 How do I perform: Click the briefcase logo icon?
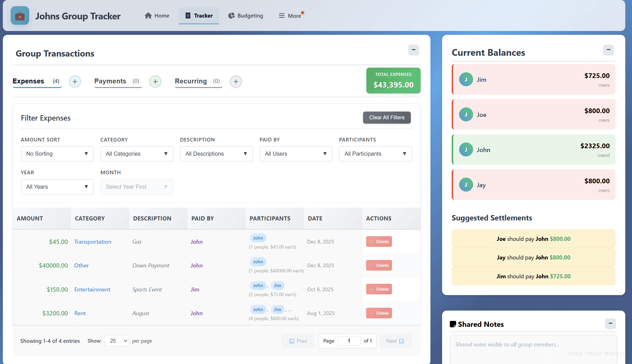(20, 15)
